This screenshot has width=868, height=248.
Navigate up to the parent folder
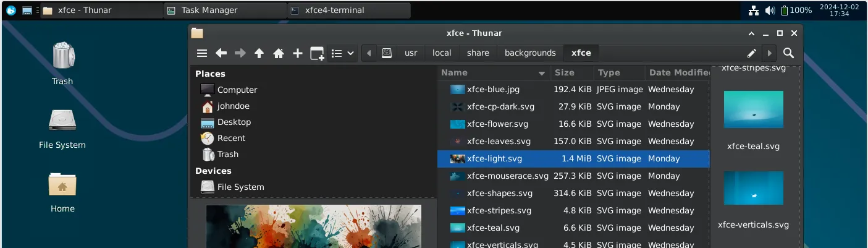pos(259,53)
